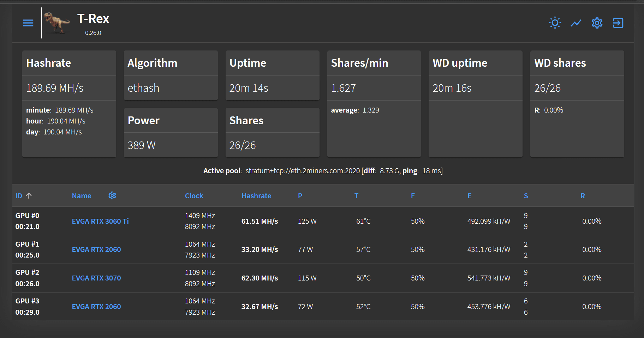The height and width of the screenshot is (338, 644).
Task: Sort by F fan column header
Action: [x=413, y=196]
